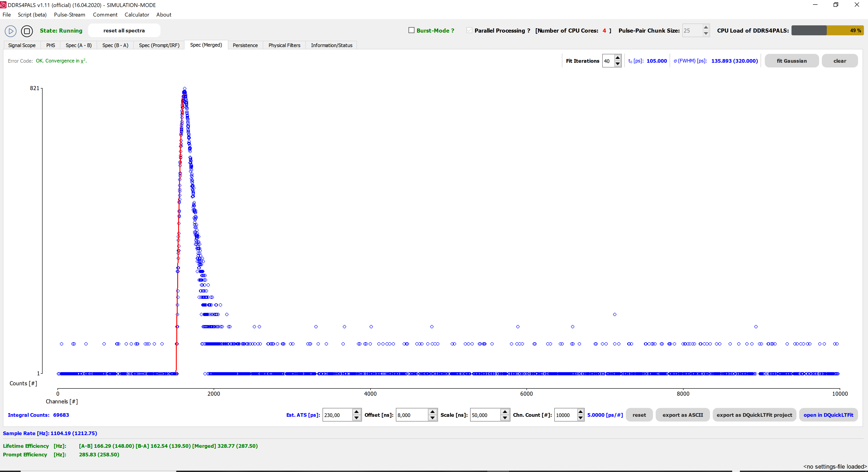Decrease Fit Iterations with down arrow
The image size is (868, 472).
click(618, 64)
